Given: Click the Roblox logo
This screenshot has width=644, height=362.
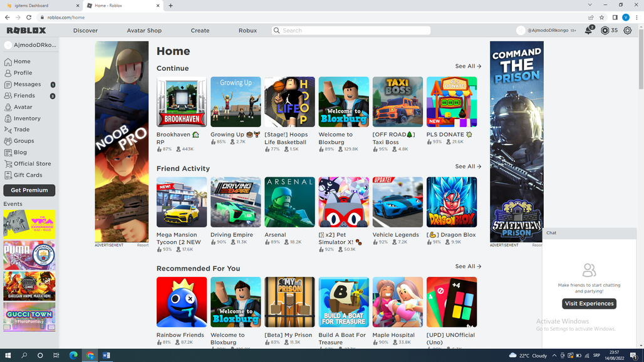Looking at the screenshot, I should pyautogui.click(x=26, y=30).
